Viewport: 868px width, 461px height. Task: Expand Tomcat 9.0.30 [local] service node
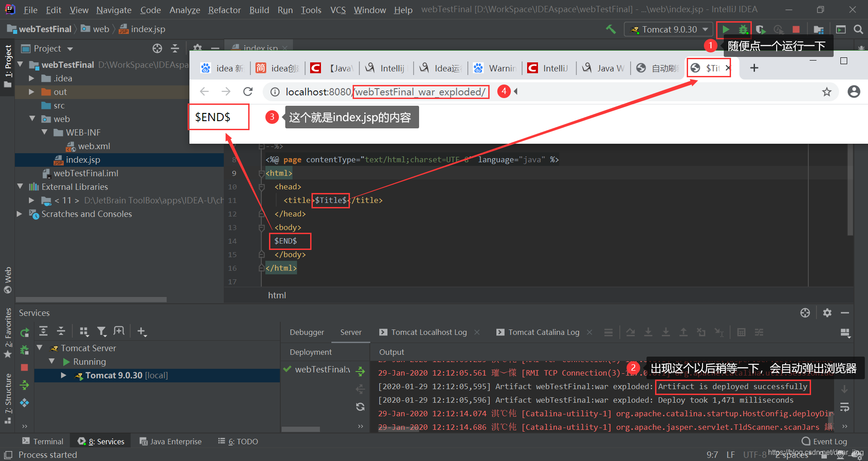(x=64, y=375)
